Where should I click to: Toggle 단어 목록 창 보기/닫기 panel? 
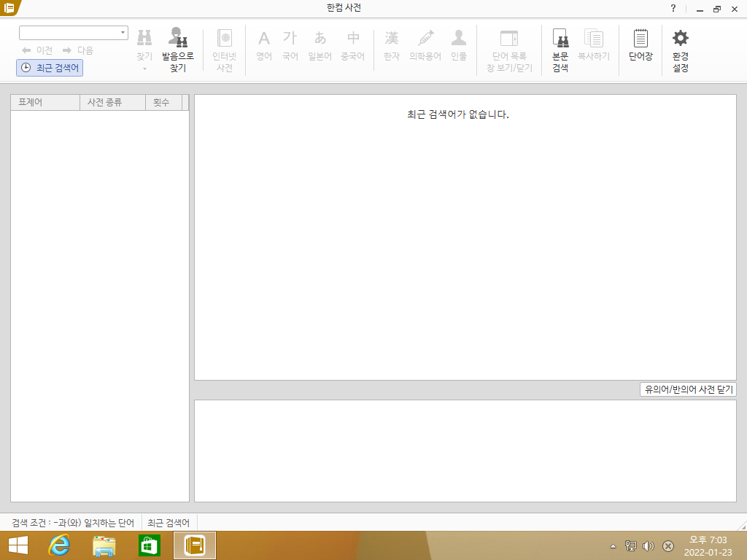(509, 50)
